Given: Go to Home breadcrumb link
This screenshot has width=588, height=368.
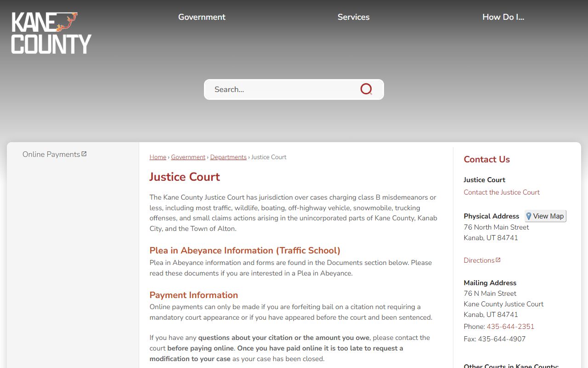Looking at the screenshot, I should (158, 157).
